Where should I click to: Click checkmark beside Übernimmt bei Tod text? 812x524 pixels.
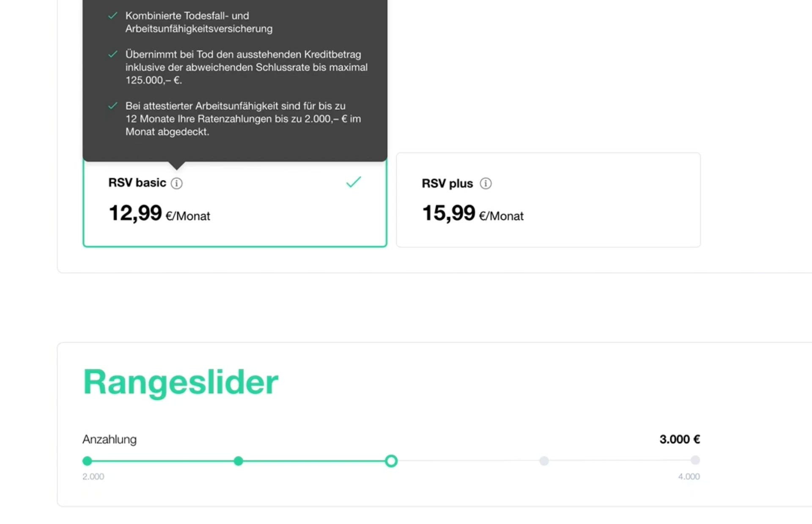112,55
